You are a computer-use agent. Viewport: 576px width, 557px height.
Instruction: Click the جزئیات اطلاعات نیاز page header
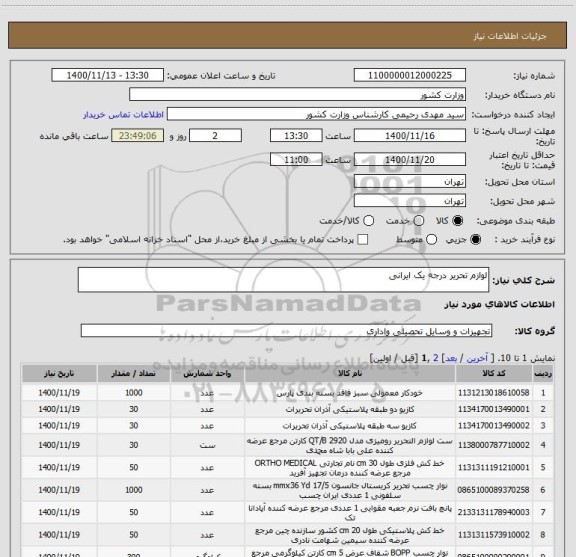pyautogui.click(x=510, y=36)
